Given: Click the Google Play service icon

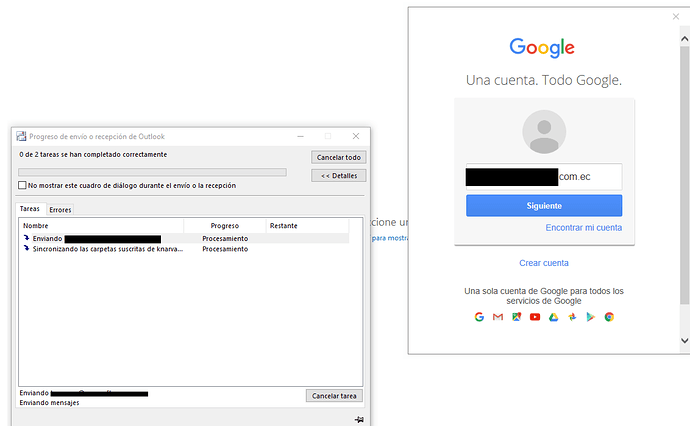Looking at the screenshot, I should (591, 317).
